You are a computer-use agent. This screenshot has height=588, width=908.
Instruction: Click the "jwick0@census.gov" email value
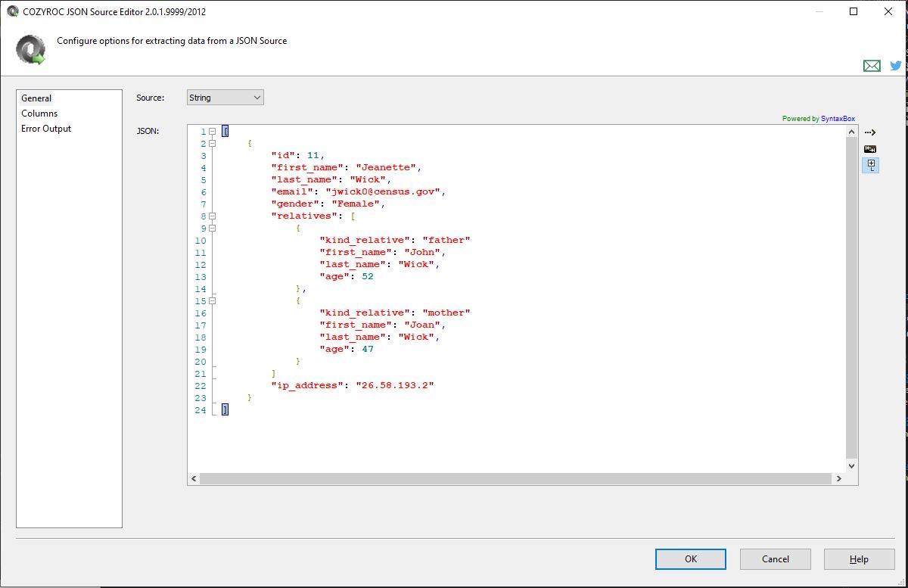pyautogui.click(x=384, y=192)
